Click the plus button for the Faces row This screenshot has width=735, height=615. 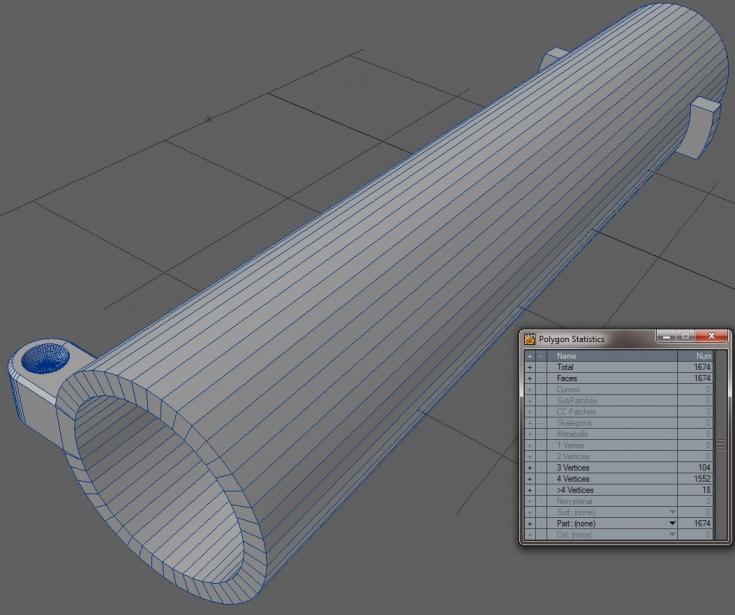[530, 379]
